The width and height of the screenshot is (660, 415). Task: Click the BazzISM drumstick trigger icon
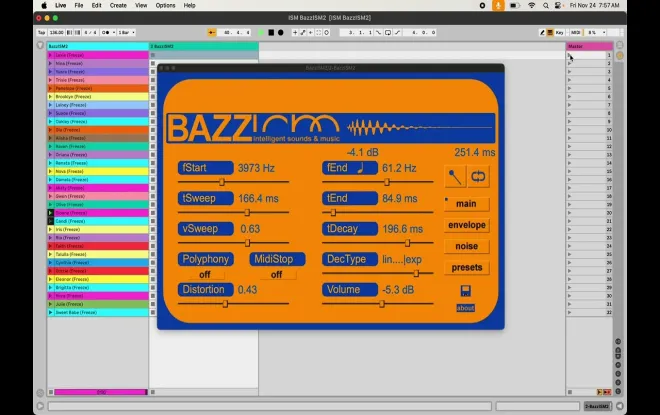click(455, 177)
